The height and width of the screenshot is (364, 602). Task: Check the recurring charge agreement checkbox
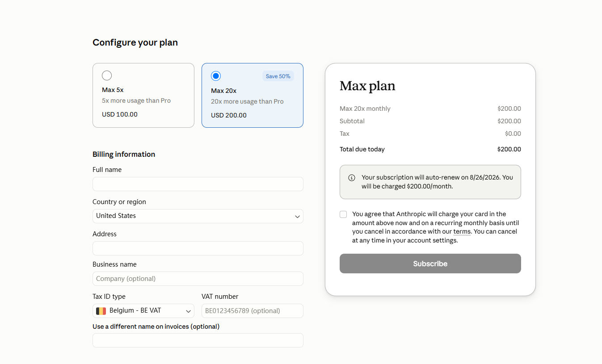coord(343,214)
